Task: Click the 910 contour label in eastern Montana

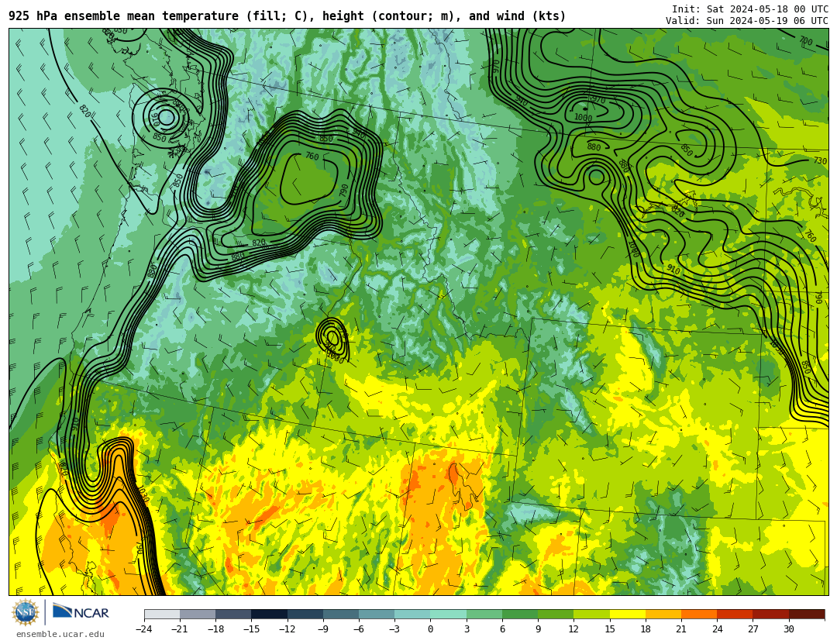Action: pyautogui.click(x=673, y=270)
